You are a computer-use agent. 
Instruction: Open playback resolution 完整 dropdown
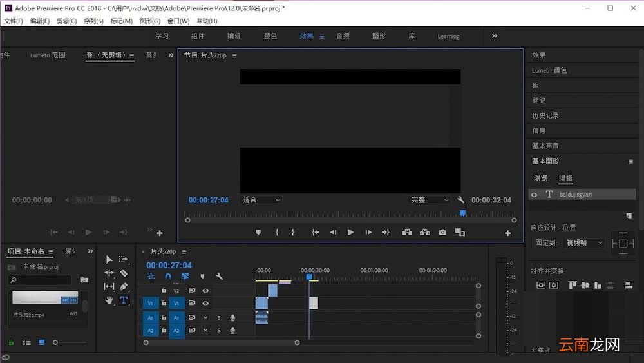tap(430, 200)
